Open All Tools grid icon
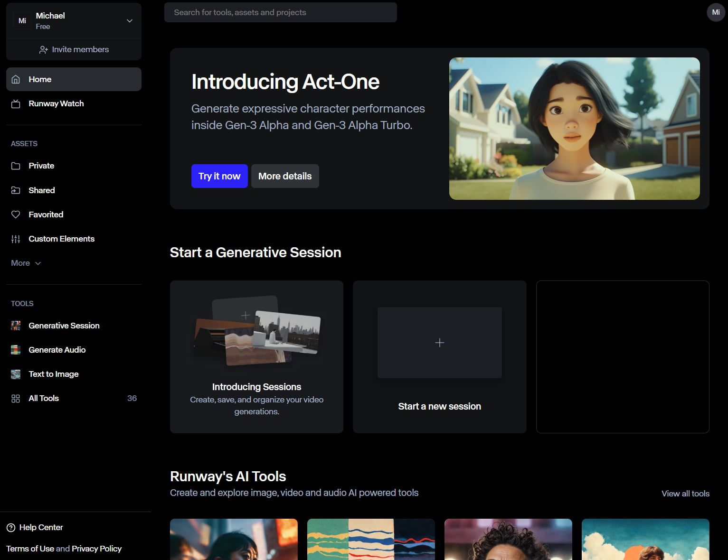The image size is (728, 560). point(16,399)
